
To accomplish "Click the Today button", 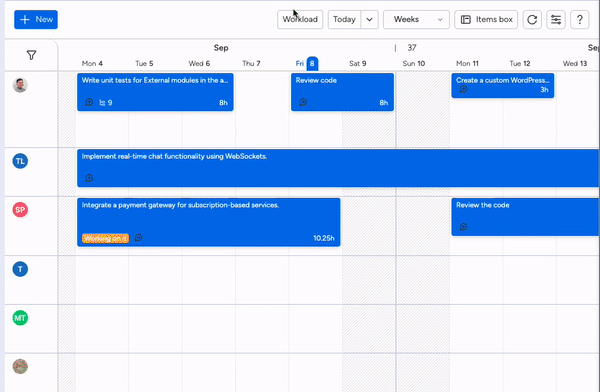I will click(344, 20).
